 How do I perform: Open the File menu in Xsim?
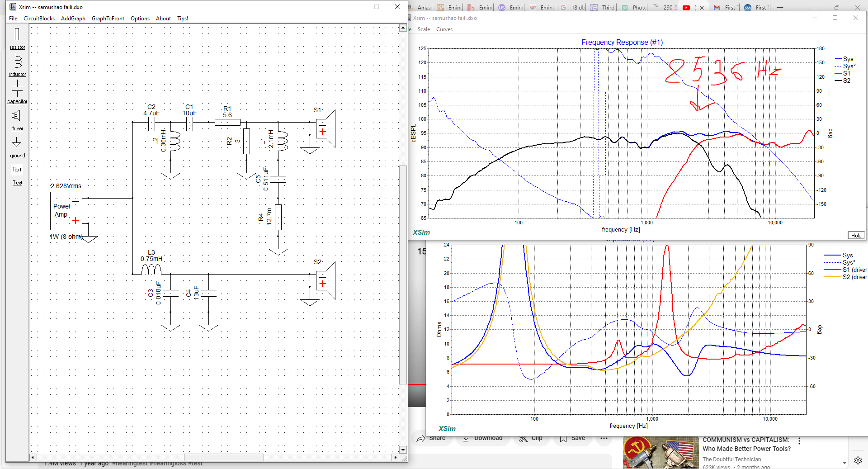(13, 19)
